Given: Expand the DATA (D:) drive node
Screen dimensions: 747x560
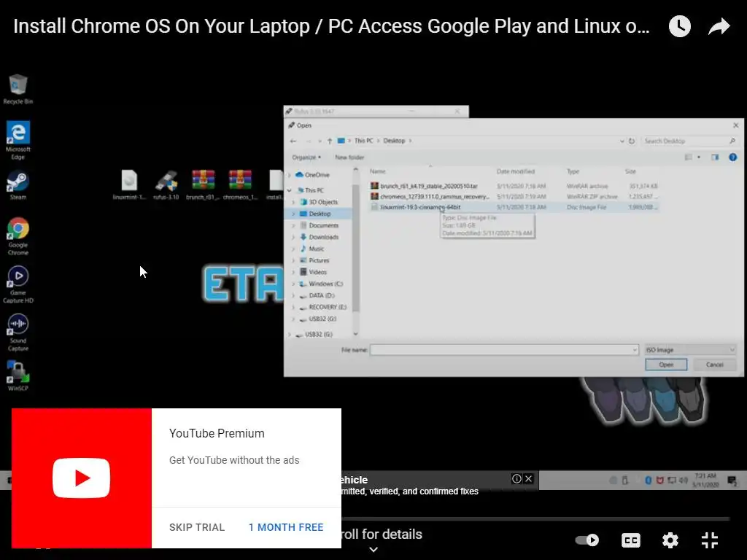Looking at the screenshot, I should (293, 295).
